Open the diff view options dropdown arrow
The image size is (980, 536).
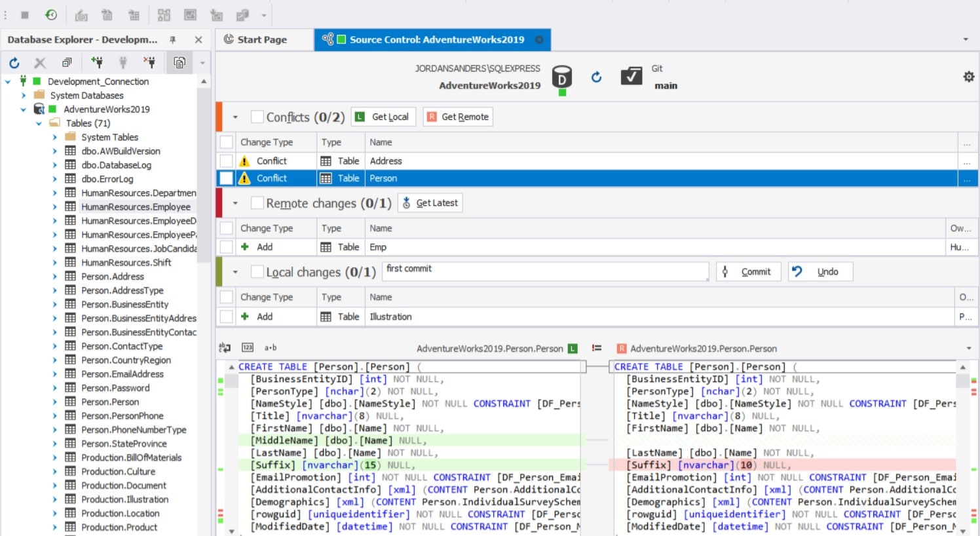click(969, 349)
